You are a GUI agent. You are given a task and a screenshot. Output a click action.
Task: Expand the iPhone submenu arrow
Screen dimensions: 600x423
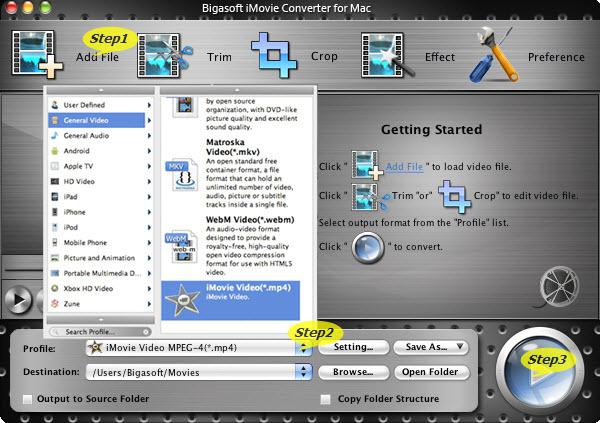[149, 212]
